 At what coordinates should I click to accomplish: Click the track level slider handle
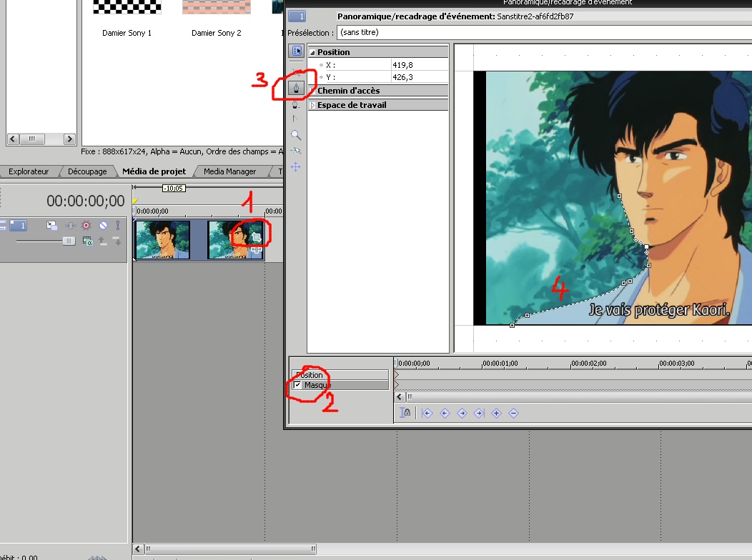69,241
